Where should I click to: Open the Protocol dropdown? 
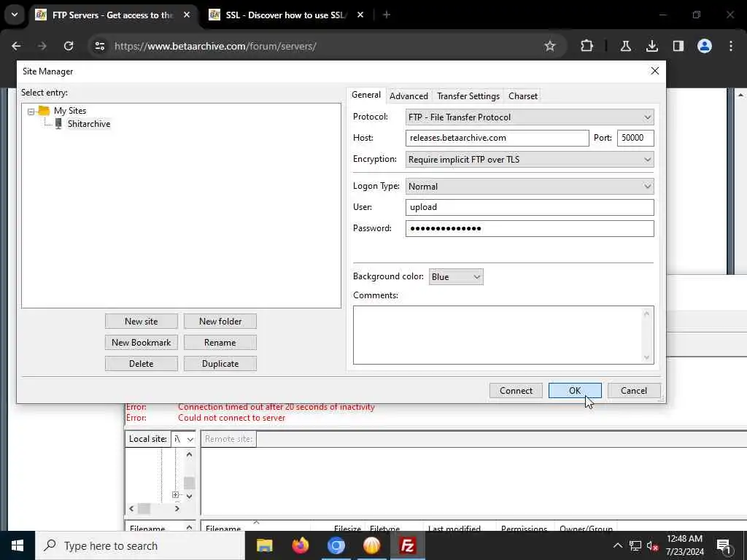(x=530, y=117)
